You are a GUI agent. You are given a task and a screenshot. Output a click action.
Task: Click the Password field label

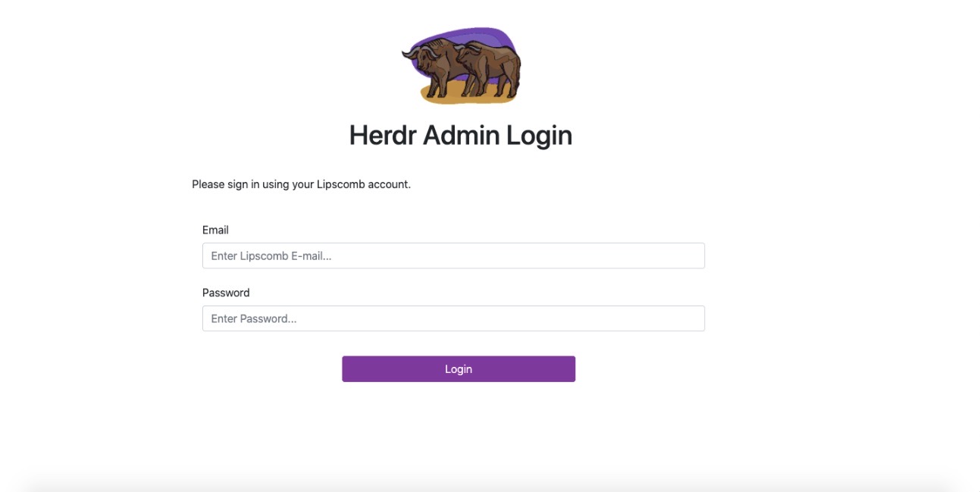[x=226, y=293]
